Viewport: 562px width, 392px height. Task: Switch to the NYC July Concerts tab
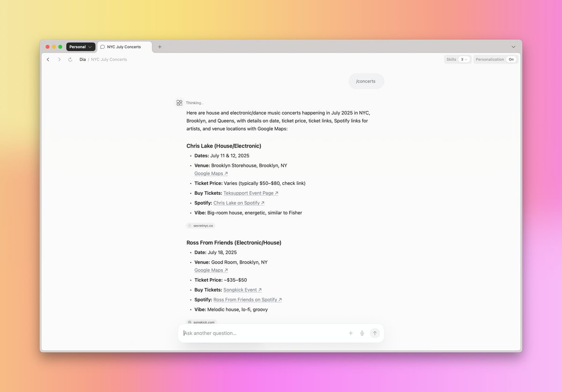pyautogui.click(x=123, y=47)
